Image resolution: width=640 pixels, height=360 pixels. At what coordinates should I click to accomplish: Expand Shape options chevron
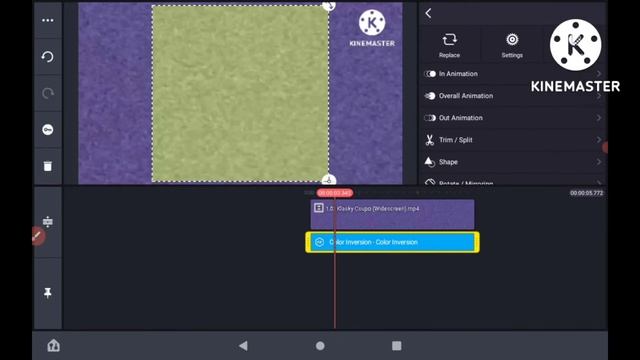coord(599,162)
